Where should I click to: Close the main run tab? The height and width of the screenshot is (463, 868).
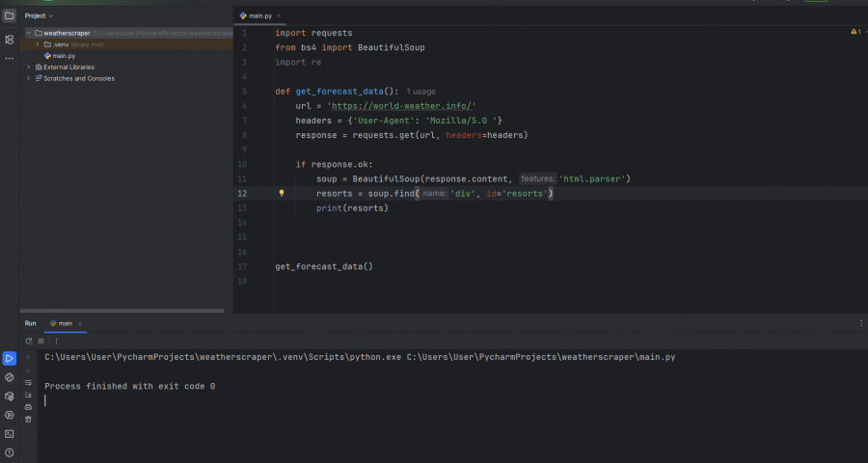tap(80, 323)
